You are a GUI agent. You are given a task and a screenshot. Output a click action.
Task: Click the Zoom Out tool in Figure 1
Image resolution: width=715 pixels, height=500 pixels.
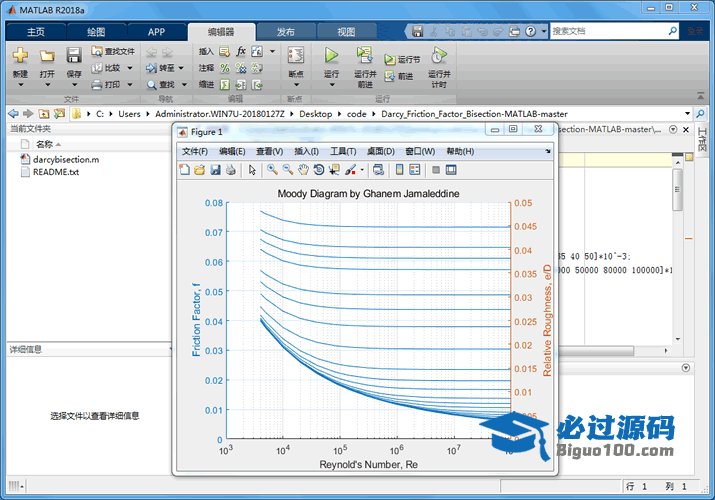288,170
